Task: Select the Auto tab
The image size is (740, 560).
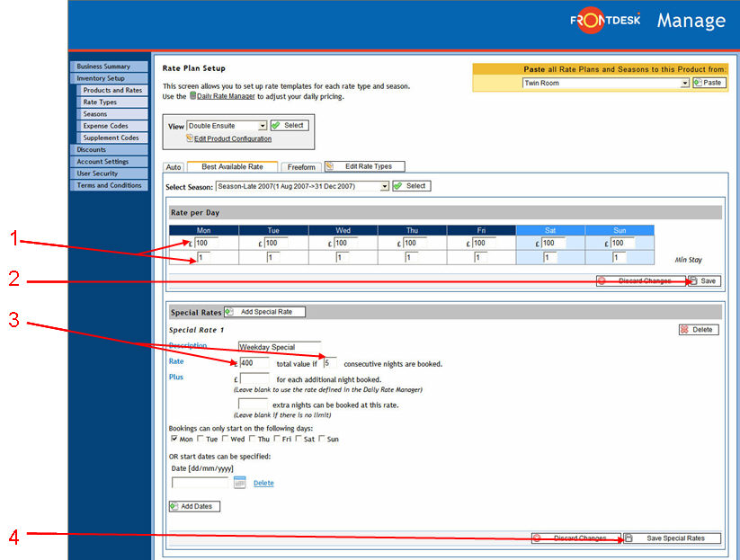Action: (x=174, y=167)
